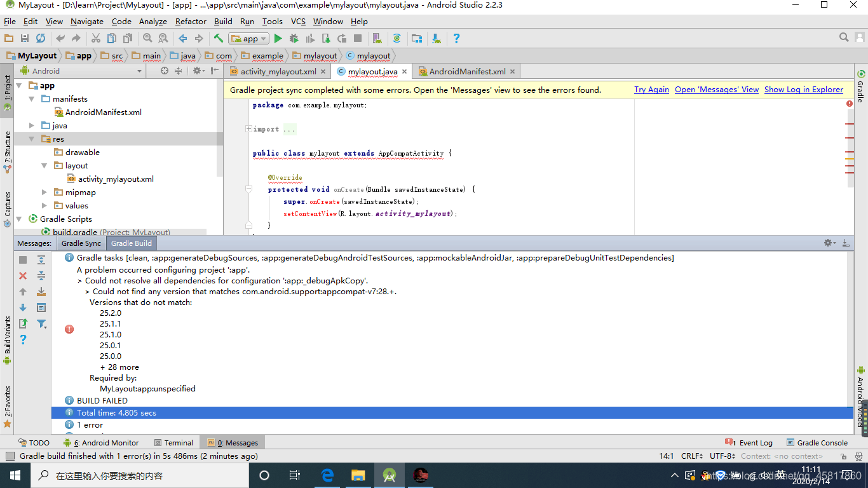Screen dimensions: 868x488
Task: Open Project panel gear settings dropdown
Action: coord(198,71)
